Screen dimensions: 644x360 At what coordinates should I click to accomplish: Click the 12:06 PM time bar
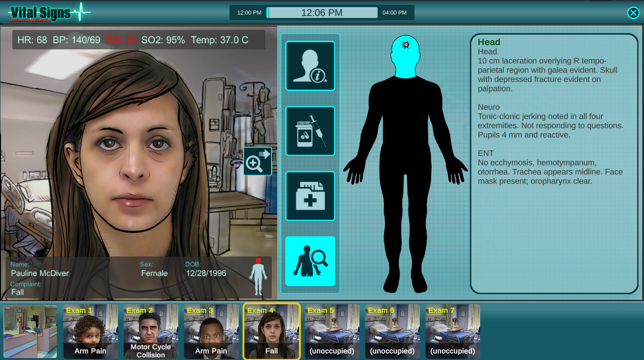pos(322,12)
